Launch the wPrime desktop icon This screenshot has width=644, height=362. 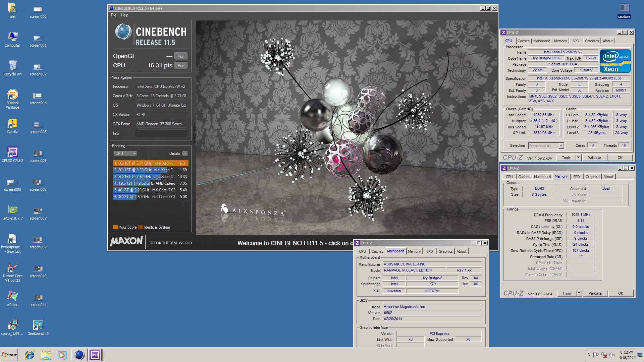12,299
